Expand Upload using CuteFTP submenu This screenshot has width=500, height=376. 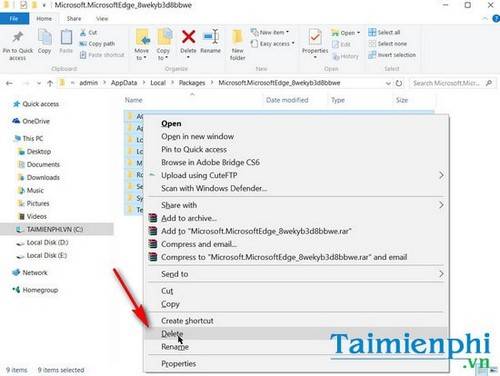(296, 175)
